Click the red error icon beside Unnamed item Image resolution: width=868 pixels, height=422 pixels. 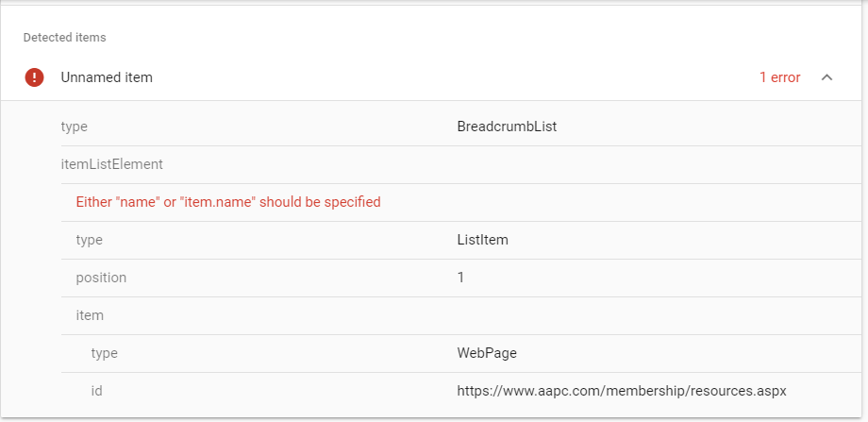coord(35,77)
